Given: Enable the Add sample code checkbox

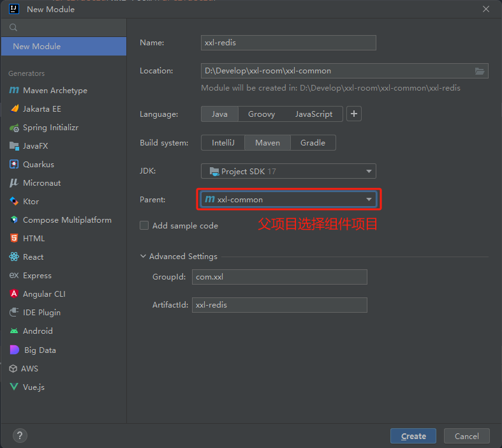Looking at the screenshot, I should 144,225.
